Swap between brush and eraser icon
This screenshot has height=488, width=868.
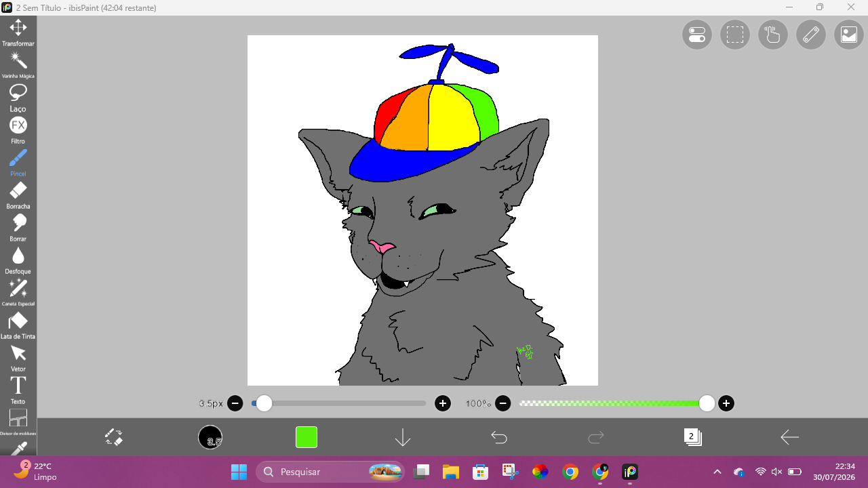(113, 437)
